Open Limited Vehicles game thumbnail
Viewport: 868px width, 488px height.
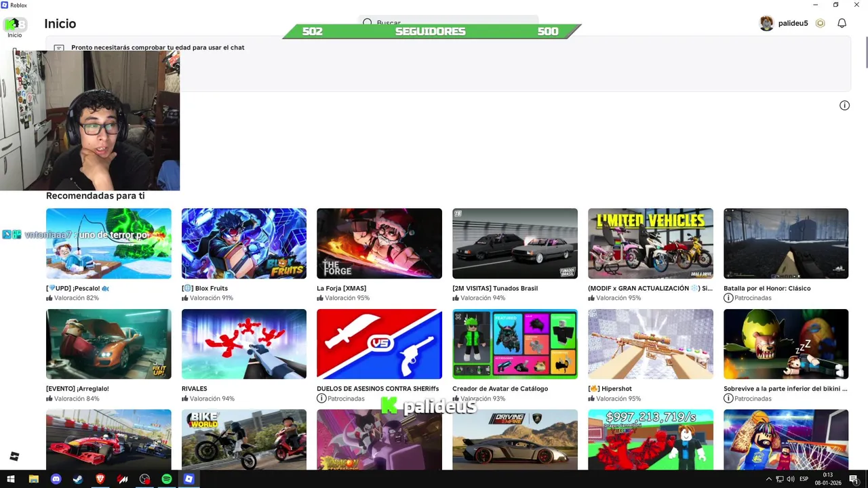[650, 243]
